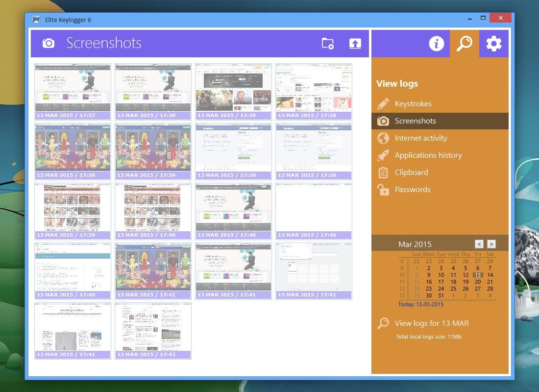Click magnifier icon beside View logs for 13 MAR

click(383, 323)
